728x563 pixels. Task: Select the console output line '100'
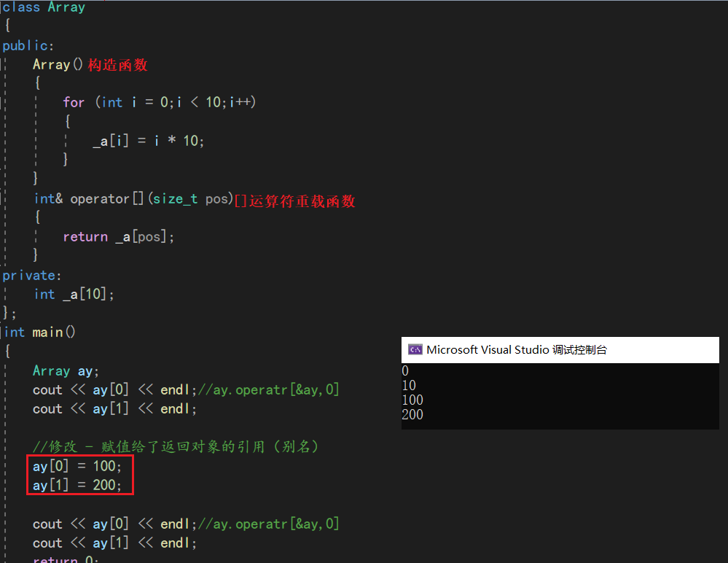click(412, 400)
